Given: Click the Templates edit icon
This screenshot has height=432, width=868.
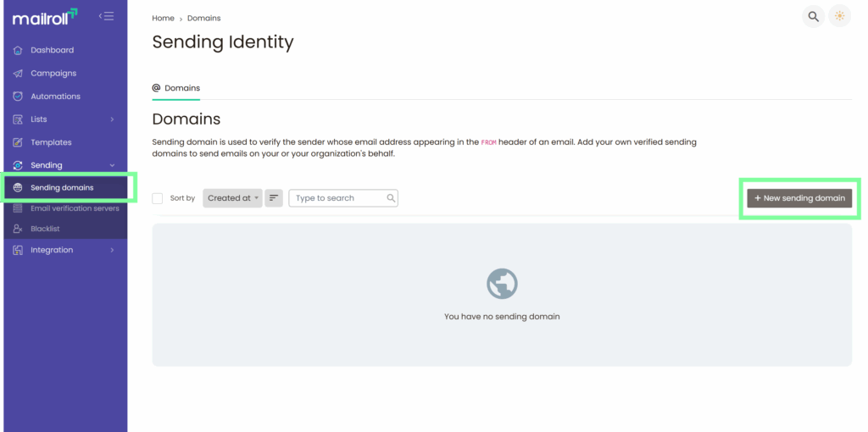Looking at the screenshot, I should click(x=19, y=142).
